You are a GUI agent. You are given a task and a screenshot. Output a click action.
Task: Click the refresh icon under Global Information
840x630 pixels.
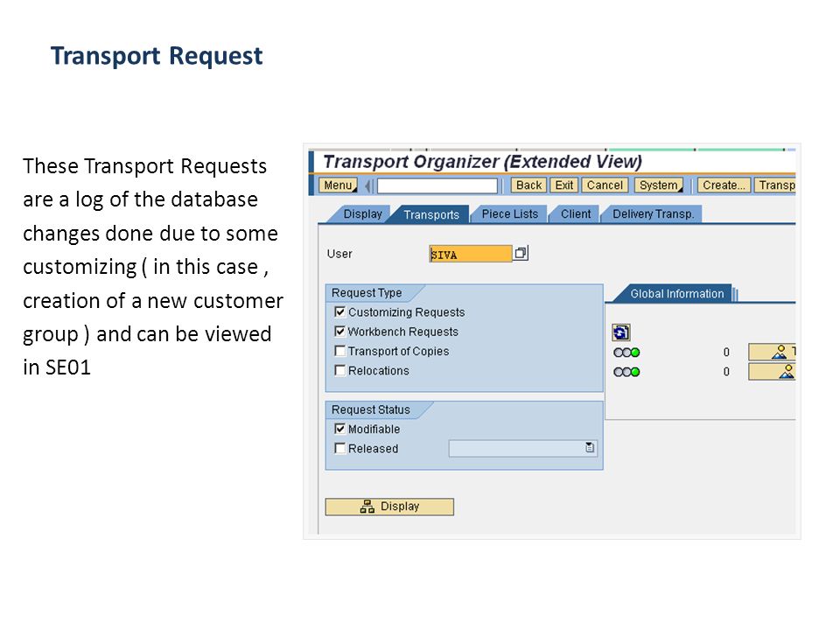(621, 332)
